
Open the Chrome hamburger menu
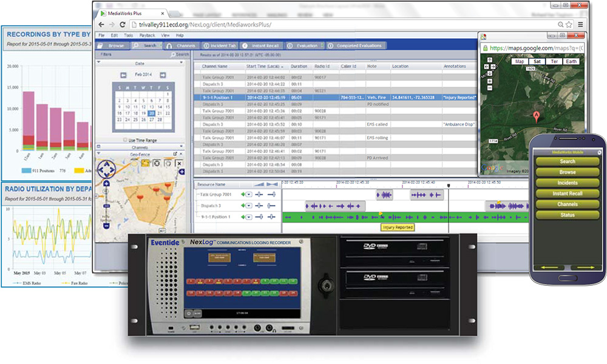(x=581, y=24)
